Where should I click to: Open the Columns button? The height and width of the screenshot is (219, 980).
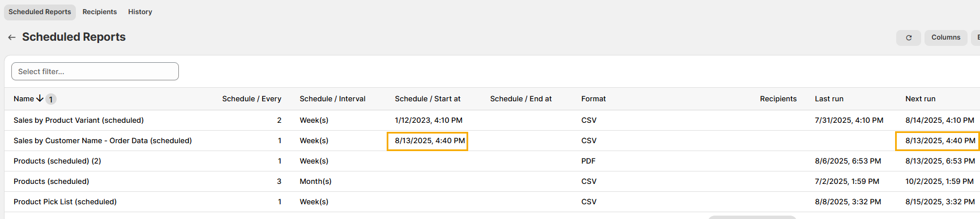(x=945, y=37)
